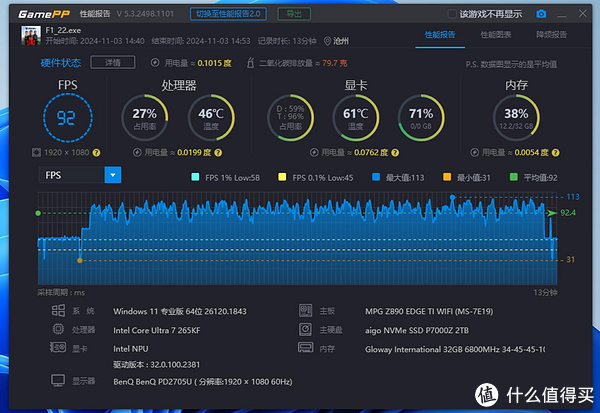Click the help icon beside 0.0199 CPU power
This screenshot has height=413, width=600.
pyautogui.click(x=218, y=153)
